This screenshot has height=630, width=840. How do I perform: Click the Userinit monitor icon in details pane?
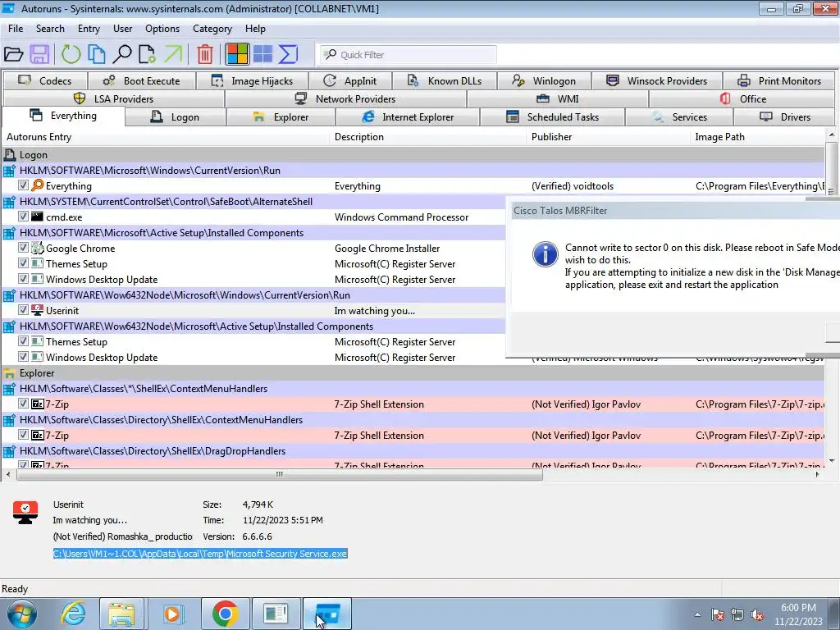point(25,512)
